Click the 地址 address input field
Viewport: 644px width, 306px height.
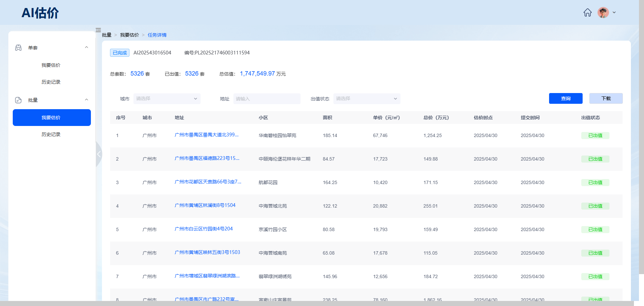(x=267, y=98)
